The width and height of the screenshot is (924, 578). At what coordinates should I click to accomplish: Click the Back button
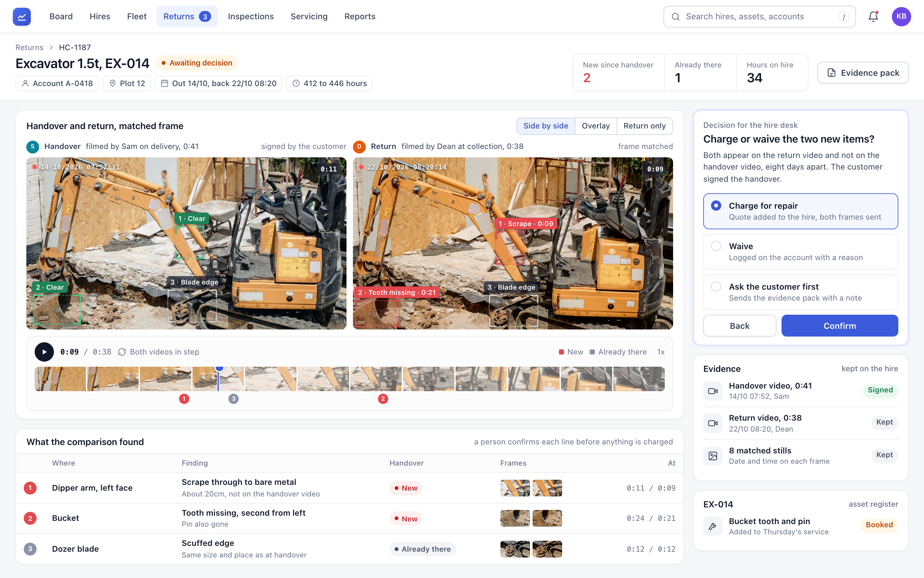740,326
